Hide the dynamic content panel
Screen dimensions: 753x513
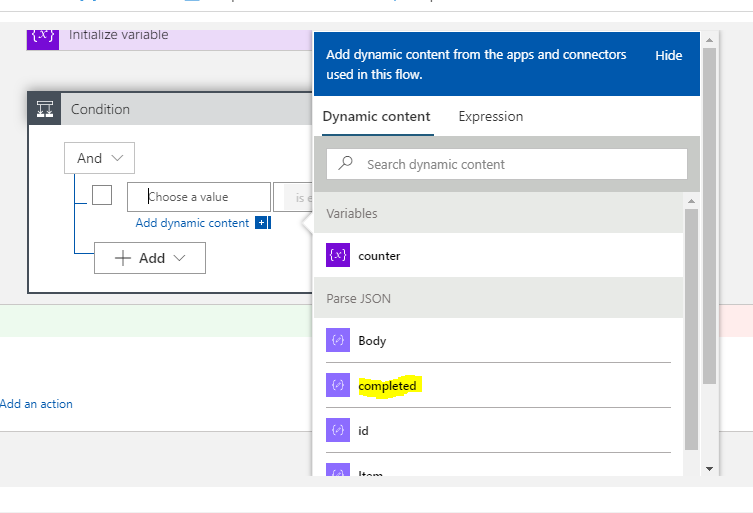point(668,56)
